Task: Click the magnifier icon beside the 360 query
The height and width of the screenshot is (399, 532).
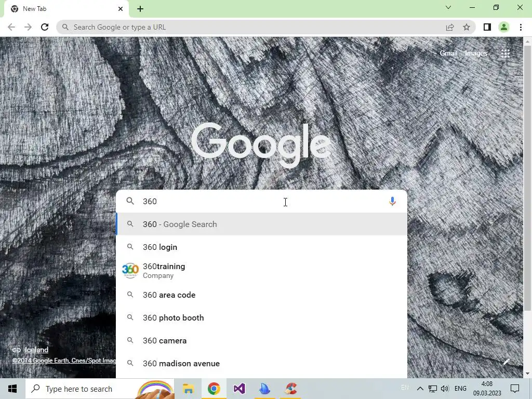Action: tap(130, 201)
